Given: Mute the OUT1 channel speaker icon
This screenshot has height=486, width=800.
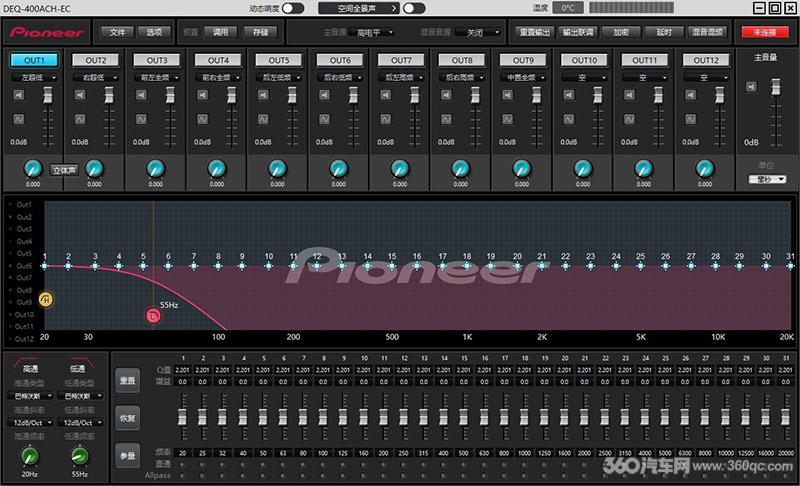Looking at the screenshot, I should pyautogui.click(x=19, y=95).
